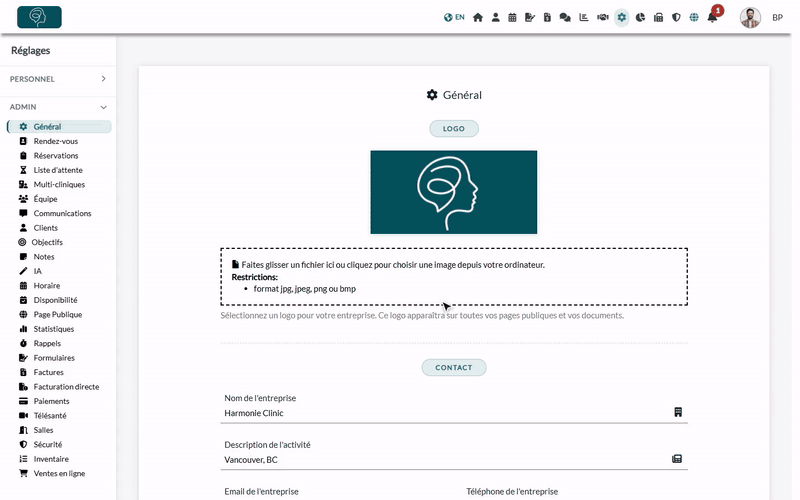Viewport: 800px width, 500px height.
Task: Open Factures settings
Action: tap(48, 372)
